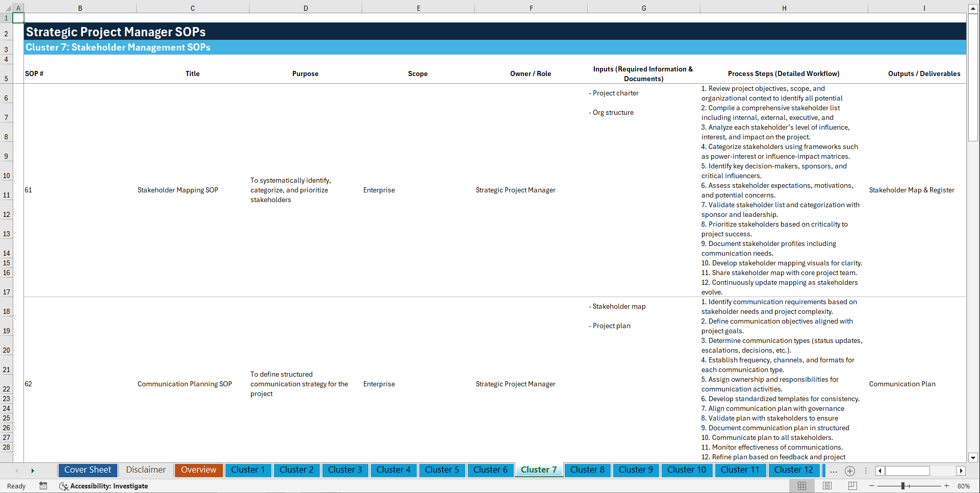Image resolution: width=980 pixels, height=493 pixels.
Task: Click the Purpose header cell
Action: pos(305,73)
